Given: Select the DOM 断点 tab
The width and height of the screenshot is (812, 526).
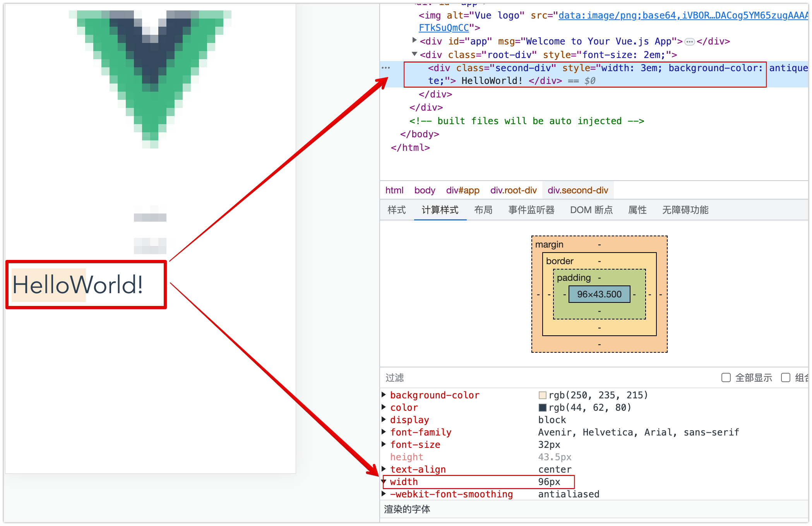Looking at the screenshot, I should point(591,210).
